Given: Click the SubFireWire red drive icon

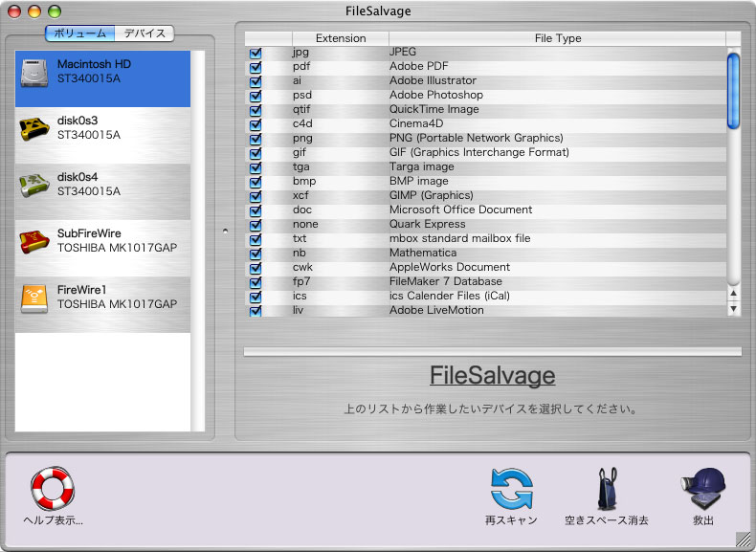Looking at the screenshot, I should pos(34,241).
